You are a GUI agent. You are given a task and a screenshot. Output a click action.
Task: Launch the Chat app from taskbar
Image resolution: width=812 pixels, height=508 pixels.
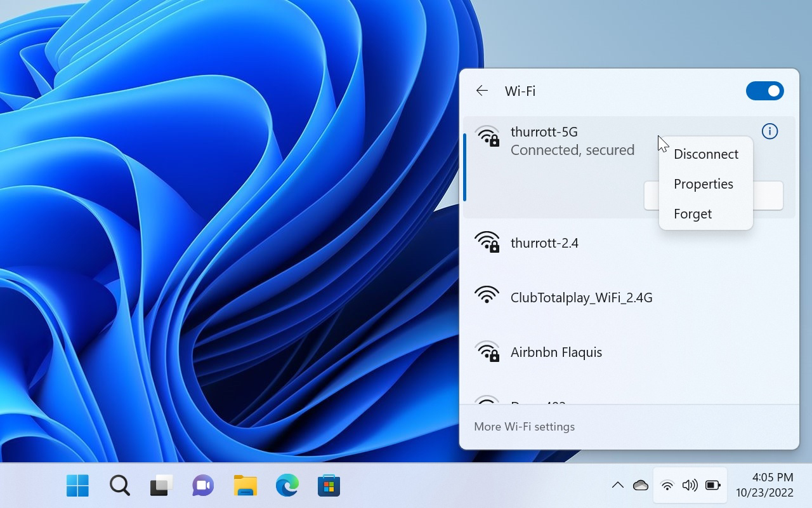coord(203,486)
